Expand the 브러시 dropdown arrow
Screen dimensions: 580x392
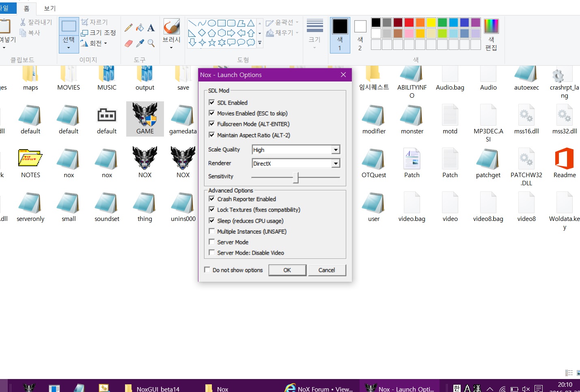point(171,48)
